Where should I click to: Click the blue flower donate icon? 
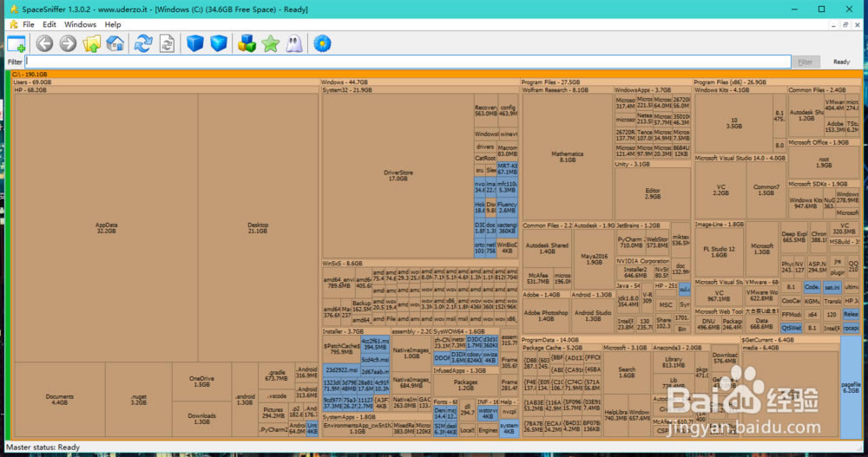coord(323,43)
